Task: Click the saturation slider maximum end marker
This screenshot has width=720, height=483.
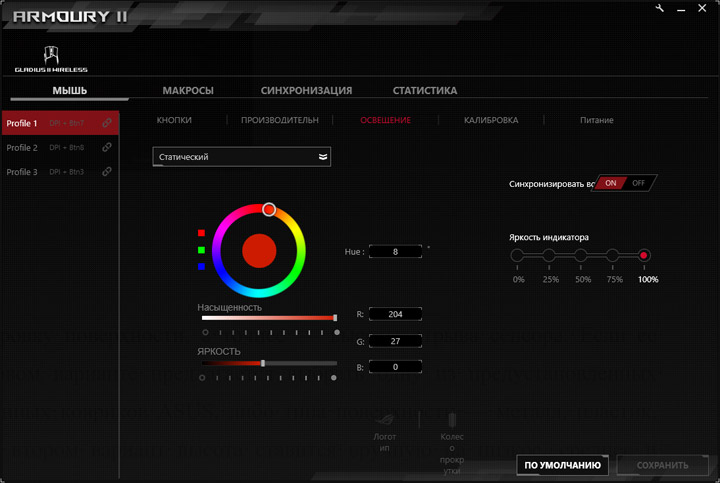Action: 337,332
